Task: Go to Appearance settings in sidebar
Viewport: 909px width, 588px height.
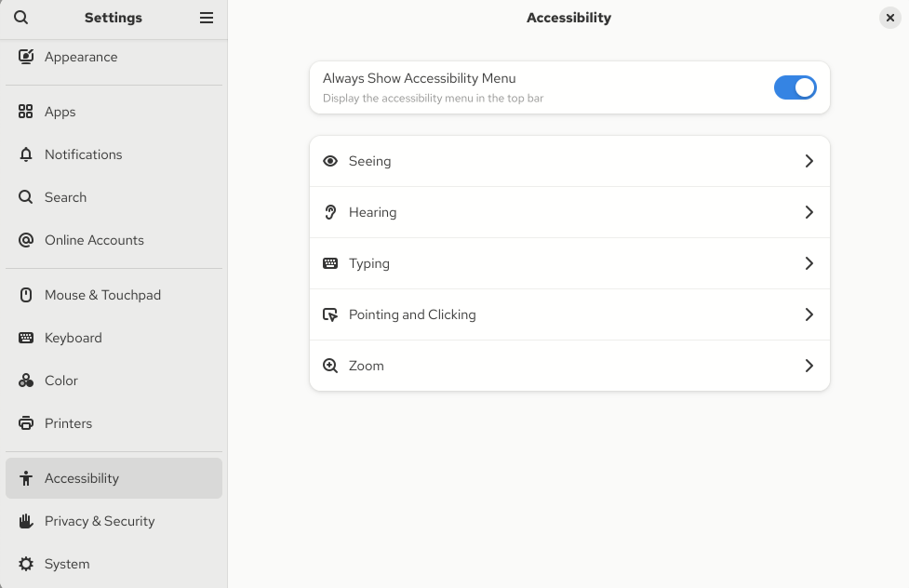Action: (x=81, y=57)
